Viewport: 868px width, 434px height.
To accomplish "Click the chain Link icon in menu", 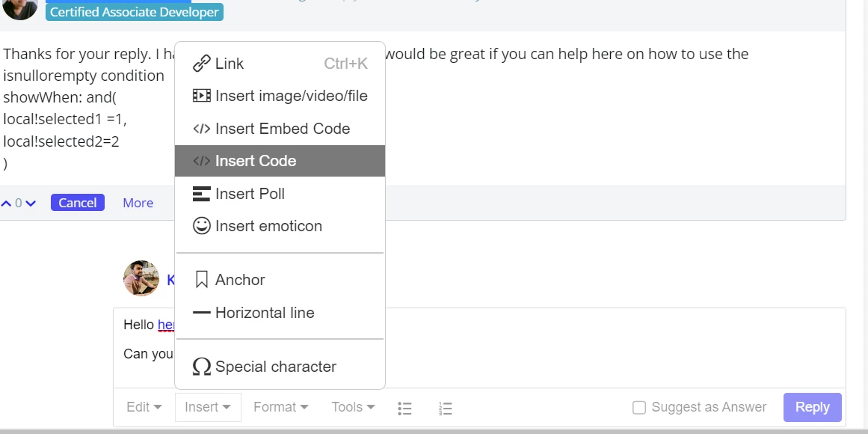I will (x=202, y=64).
